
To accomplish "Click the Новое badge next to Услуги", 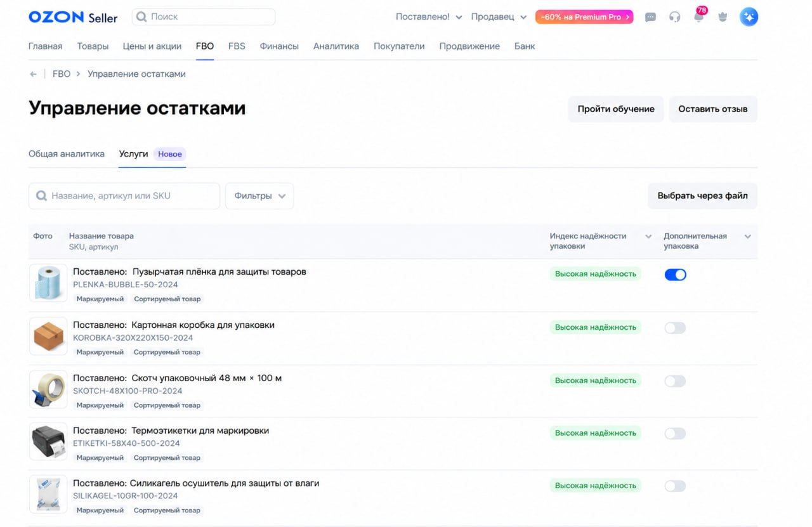I will [x=170, y=154].
